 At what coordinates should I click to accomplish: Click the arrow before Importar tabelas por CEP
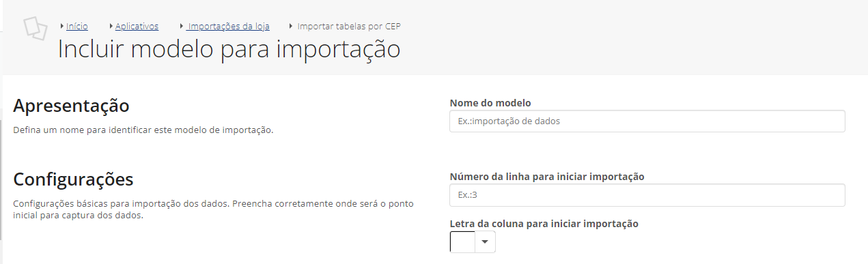(291, 26)
